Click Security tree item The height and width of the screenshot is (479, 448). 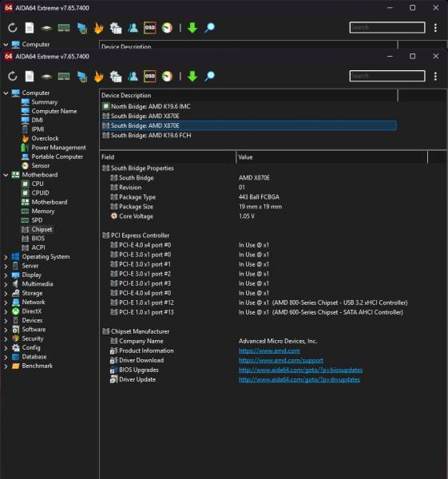pos(33,338)
